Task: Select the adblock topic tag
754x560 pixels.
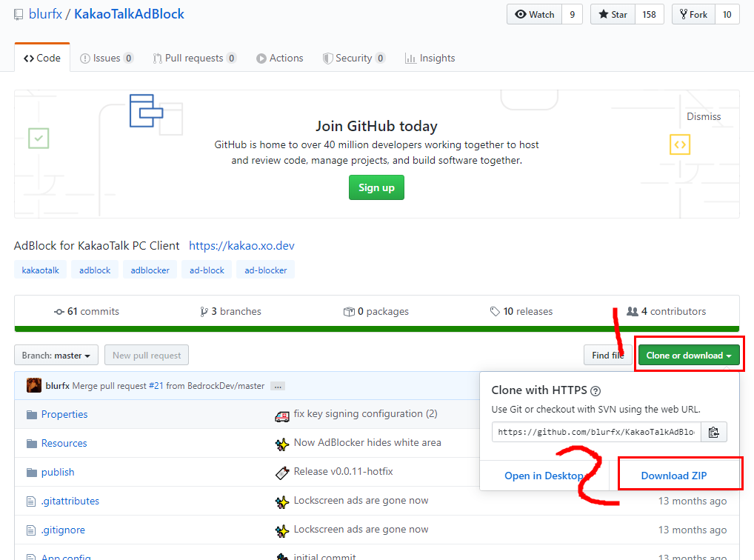Action: pos(95,270)
